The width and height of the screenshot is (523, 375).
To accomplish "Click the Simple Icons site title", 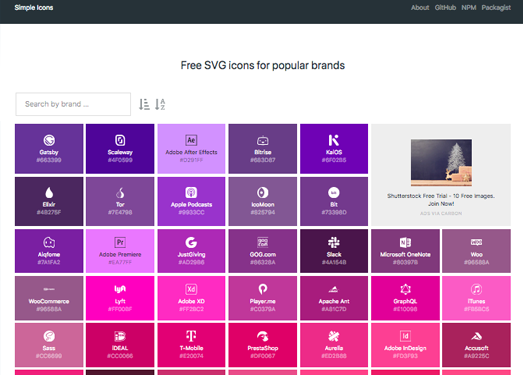I will pos(34,8).
